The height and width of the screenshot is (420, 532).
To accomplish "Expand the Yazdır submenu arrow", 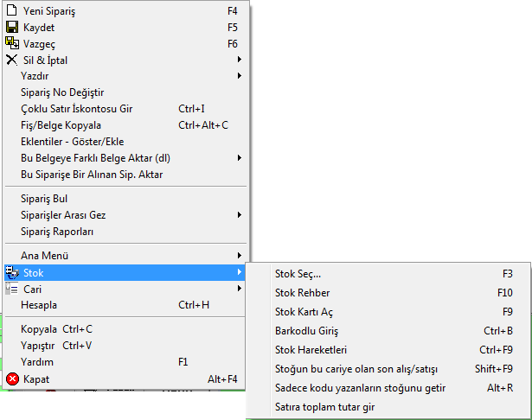I will [x=240, y=75].
